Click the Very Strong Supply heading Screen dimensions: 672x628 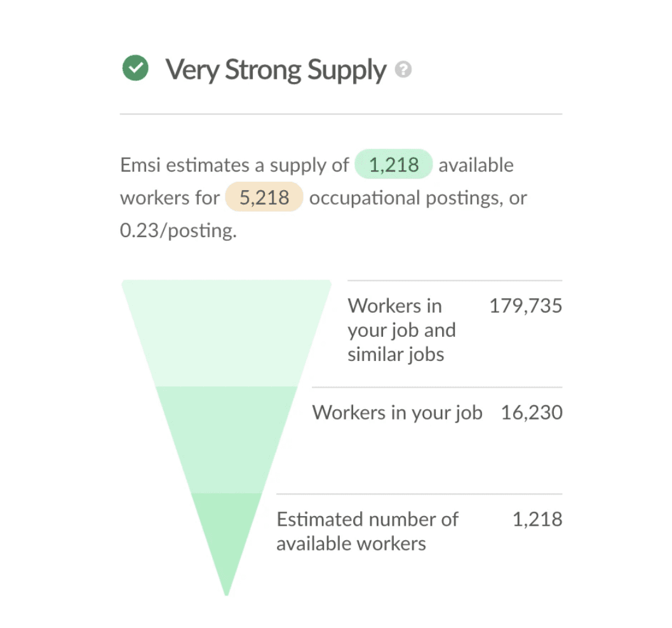coord(276,70)
